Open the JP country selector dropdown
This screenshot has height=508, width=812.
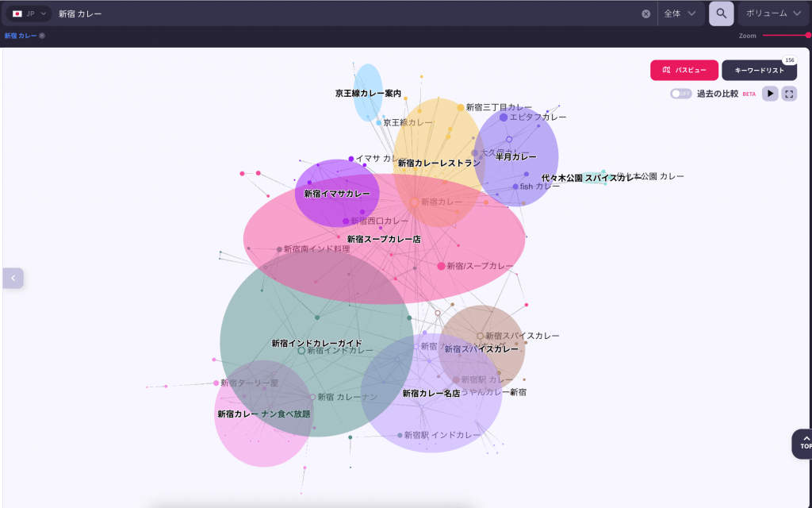pyautogui.click(x=29, y=13)
